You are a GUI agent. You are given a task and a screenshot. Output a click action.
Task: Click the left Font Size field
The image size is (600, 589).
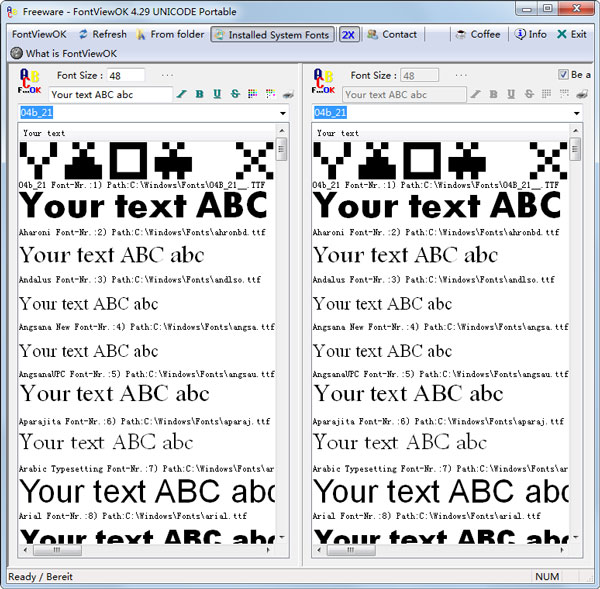(x=126, y=75)
